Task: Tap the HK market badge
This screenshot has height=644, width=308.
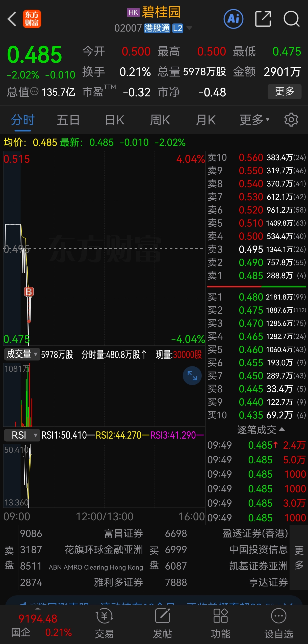Action: pos(133,12)
